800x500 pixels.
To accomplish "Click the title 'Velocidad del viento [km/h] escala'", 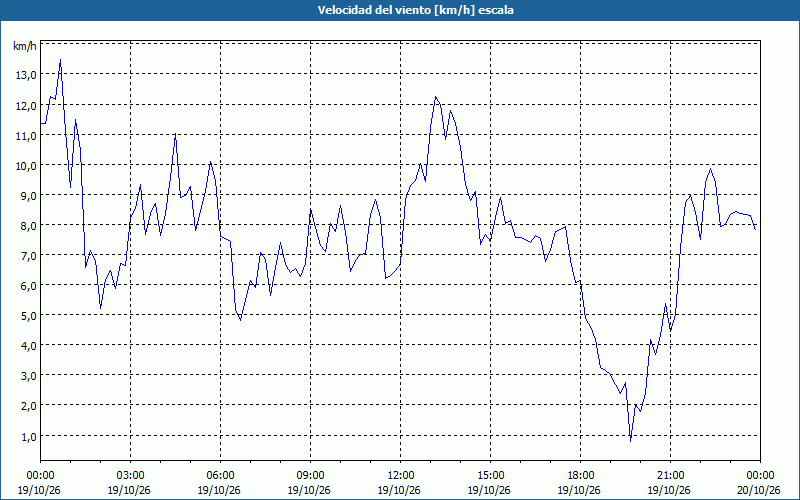I will 415,10.
